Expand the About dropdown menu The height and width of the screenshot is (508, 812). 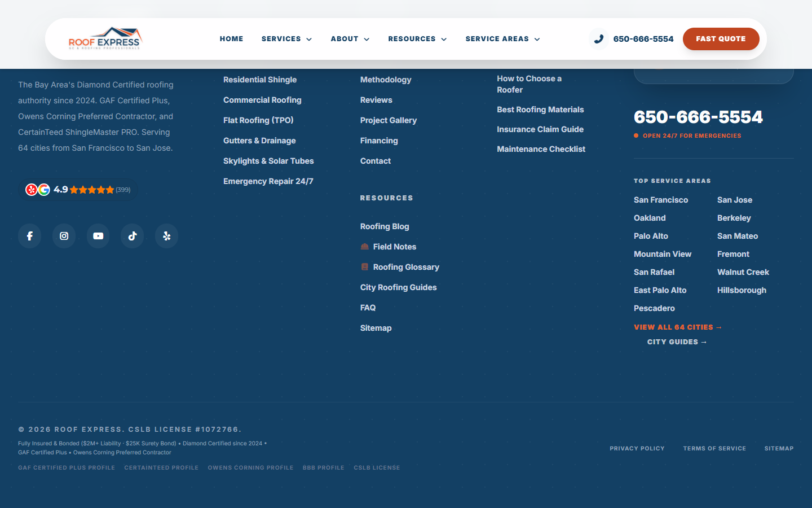[x=350, y=39]
